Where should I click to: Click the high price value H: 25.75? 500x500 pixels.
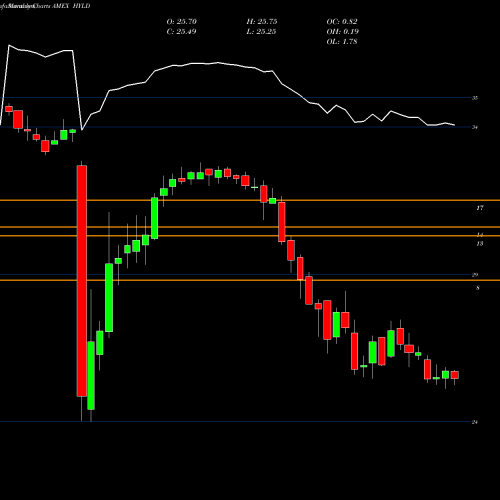pos(262,22)
